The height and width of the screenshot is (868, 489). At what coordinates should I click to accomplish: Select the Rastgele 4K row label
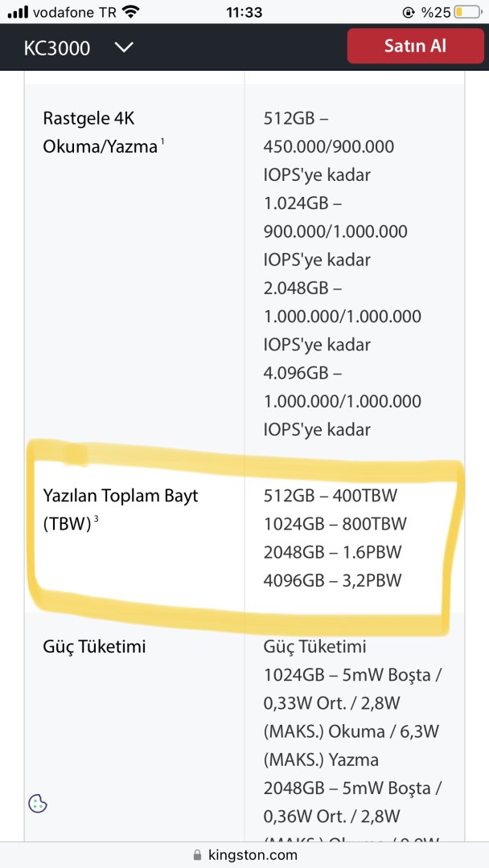(x=88, y=118)
